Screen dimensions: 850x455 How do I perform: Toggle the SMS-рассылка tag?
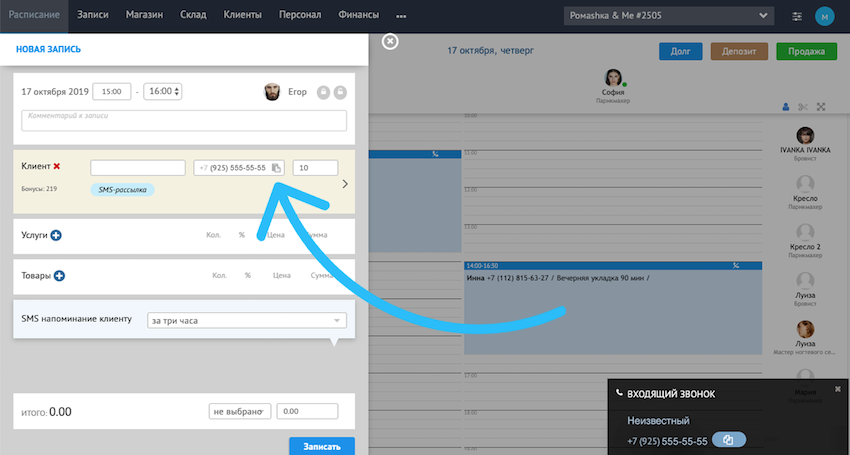(122, 189)
